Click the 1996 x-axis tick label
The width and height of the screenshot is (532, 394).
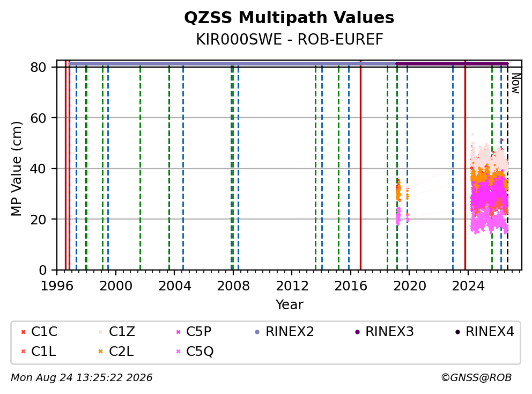point(57,286)
